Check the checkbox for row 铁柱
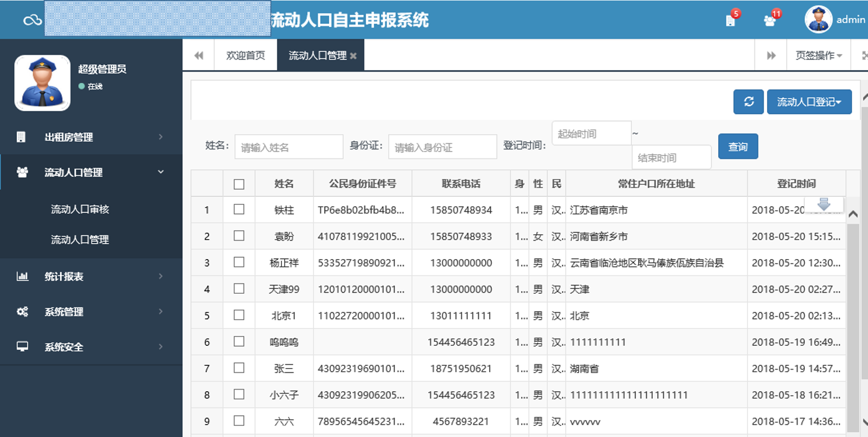The image size is (868, 437). [x=239, y=210]
